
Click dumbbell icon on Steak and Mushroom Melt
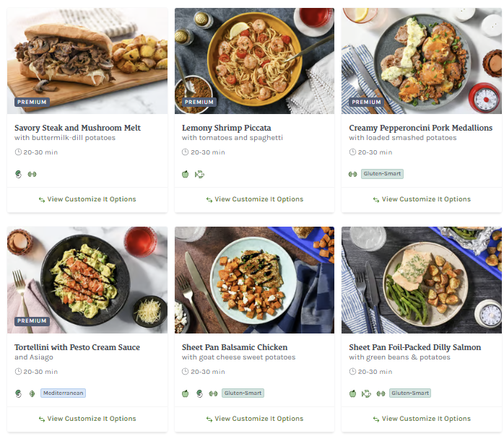(x=32, y=174)
